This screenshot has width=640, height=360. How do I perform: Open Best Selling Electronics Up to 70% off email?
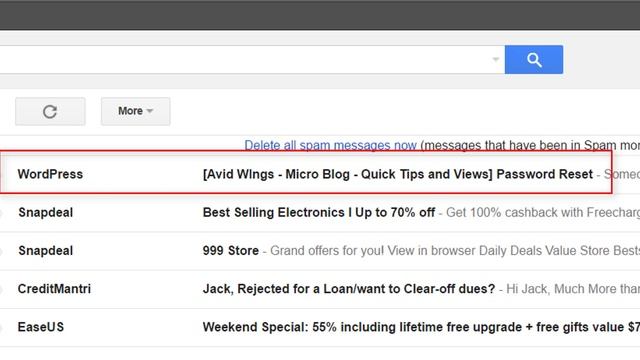[319, 213]
